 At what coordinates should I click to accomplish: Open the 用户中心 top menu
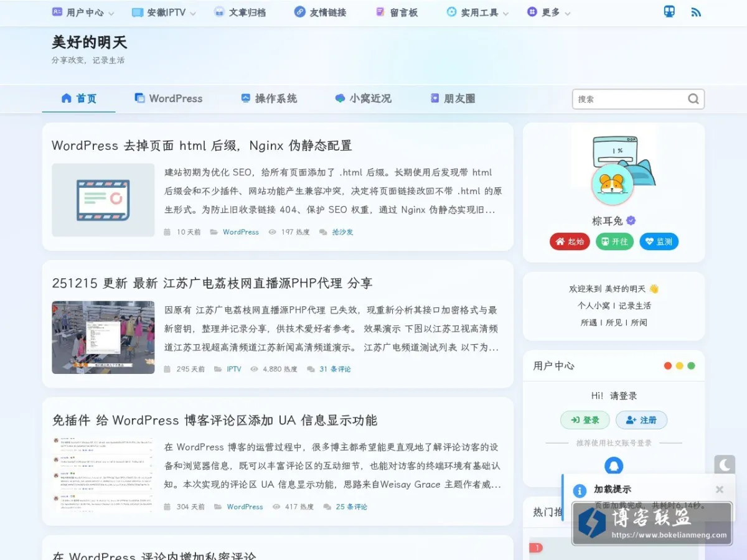click(x=83, y=12)
